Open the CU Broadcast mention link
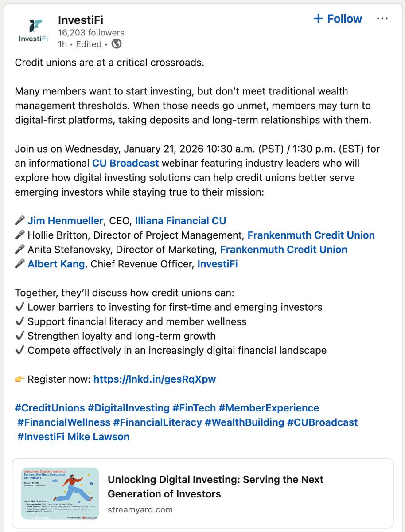 pyautogui.click(x=125, y=163)
